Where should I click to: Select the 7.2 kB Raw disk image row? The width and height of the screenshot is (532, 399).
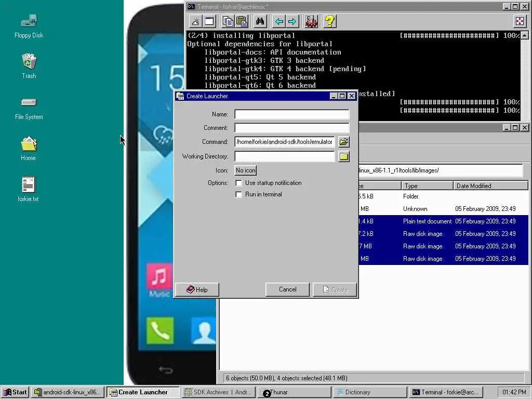[x=443, y=234]
